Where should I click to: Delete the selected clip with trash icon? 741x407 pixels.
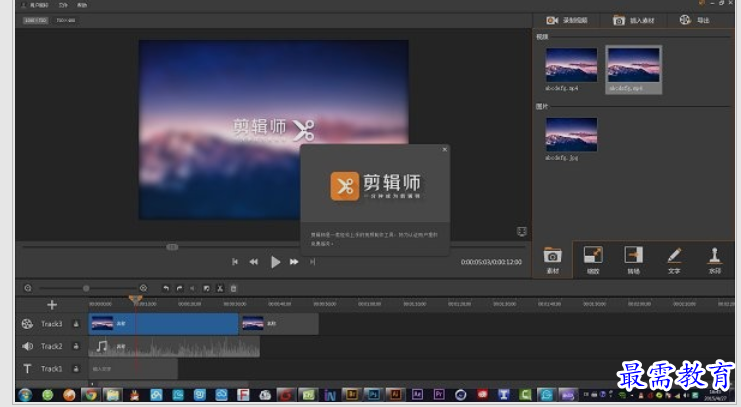pyautogui.click(x=233, y=288)
